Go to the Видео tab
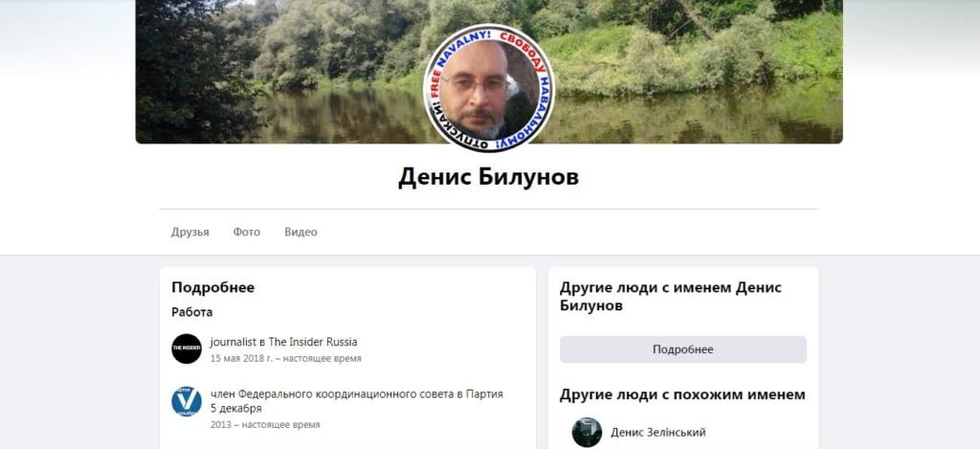980x449 pixels. click(301, 232)
